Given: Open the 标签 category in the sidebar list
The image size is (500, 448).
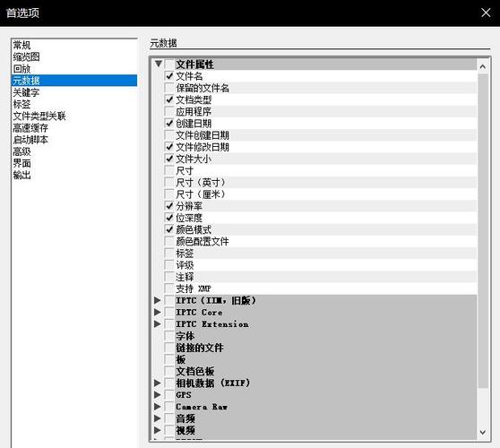Looking at the screenshot, I should pos(74,104).
